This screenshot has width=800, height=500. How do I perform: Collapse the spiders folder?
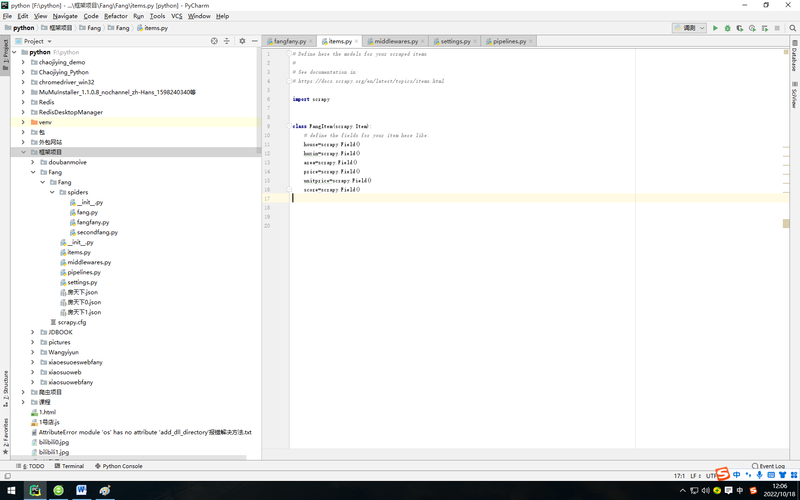(x=52, y=192)
